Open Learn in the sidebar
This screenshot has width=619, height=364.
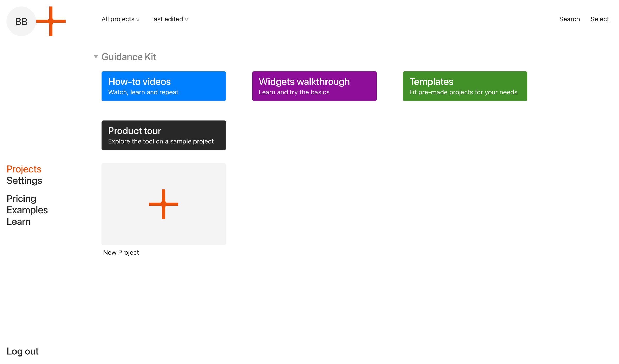click(x=19, y=222)
